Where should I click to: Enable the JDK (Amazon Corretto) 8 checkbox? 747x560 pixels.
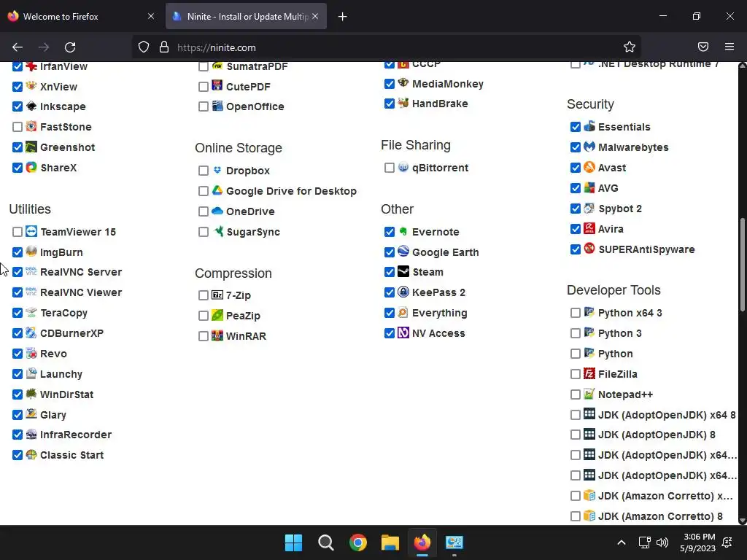pos(576,516)
